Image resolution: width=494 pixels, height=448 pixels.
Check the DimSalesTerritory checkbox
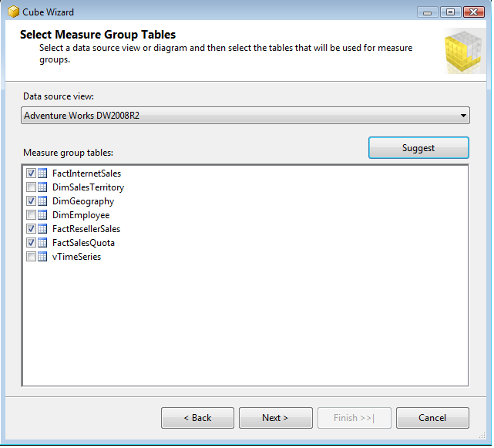[x=31, y=187]
